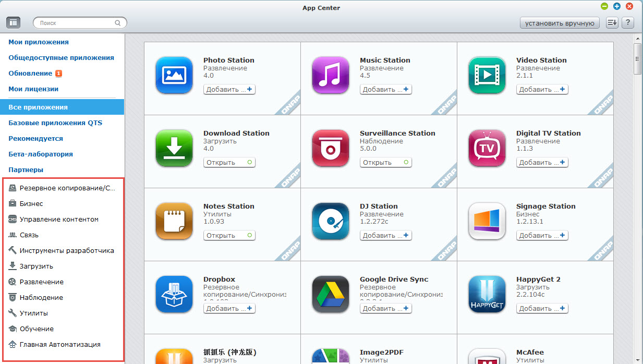Add Signage Station with Добавить button
The height and width of the screenshot is (364, 643).
(542, 235)
